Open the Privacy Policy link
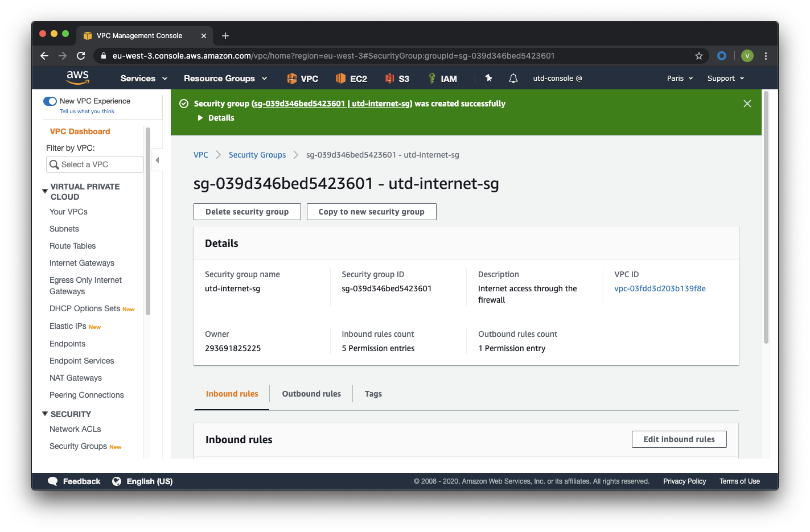The height and width of the screenshot is (532, 810). click(684, 481)
